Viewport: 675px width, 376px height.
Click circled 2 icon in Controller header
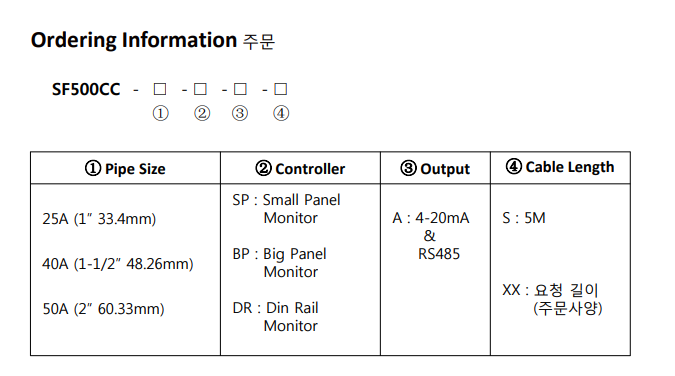coord(263,168)
